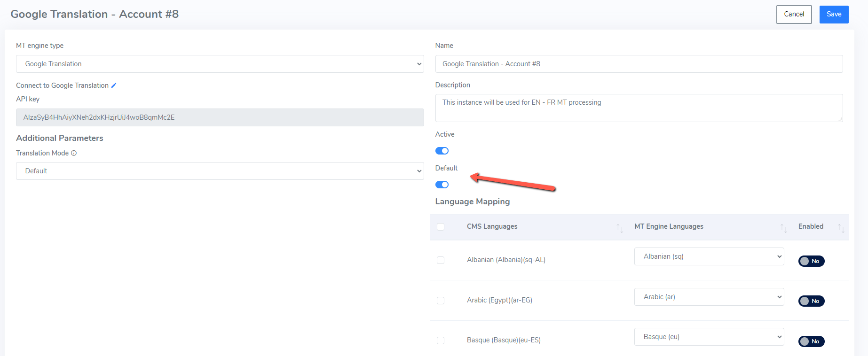Viewport: 868px width, 356px height.
Task: Toggle the Active switch
Action: pos(442,151)
